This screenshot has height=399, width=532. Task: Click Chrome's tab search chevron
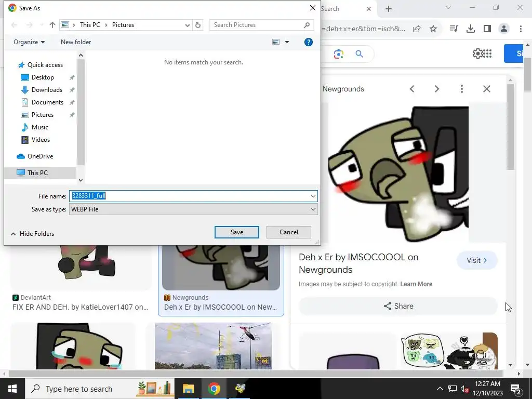tap(448, 7)
